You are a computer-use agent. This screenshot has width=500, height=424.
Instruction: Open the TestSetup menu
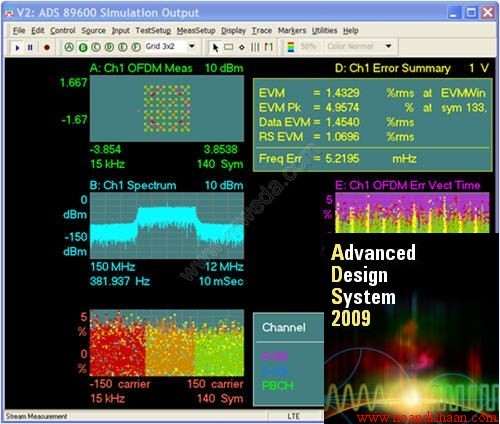[153, 31]
